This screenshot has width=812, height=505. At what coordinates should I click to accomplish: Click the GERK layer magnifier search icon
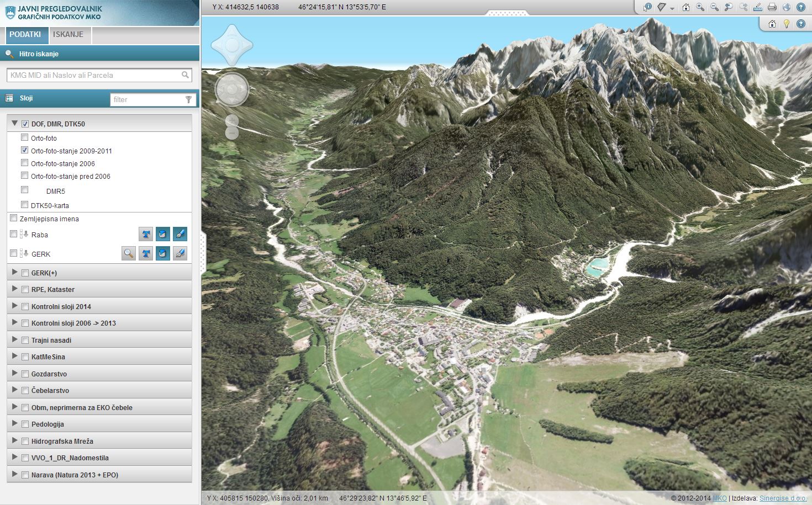[x=129, y=253]
